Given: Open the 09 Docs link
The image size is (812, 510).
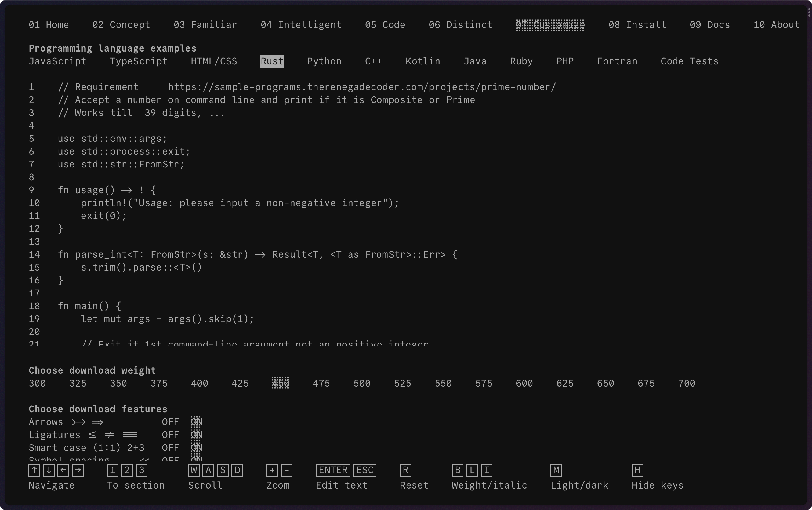Looking at the screenshot, I should (709, 25).
